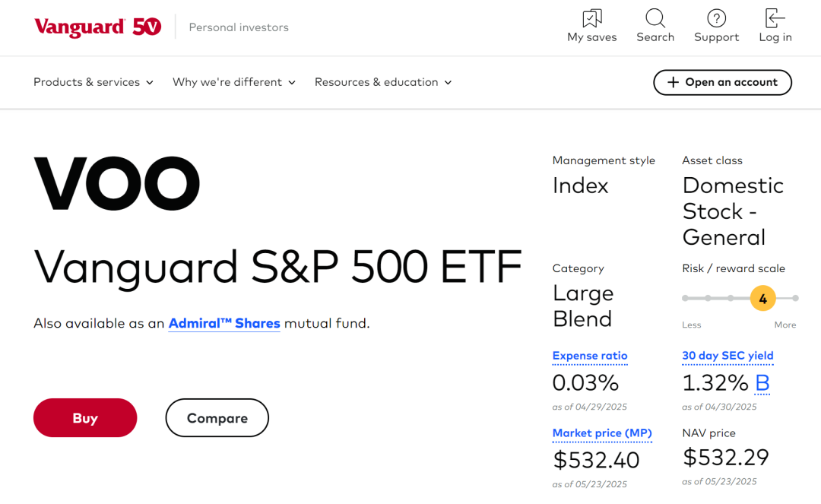The height and width of the screenshot is (504, 821).
Task: Expand Resources & education menu
Action: point(383,82)
